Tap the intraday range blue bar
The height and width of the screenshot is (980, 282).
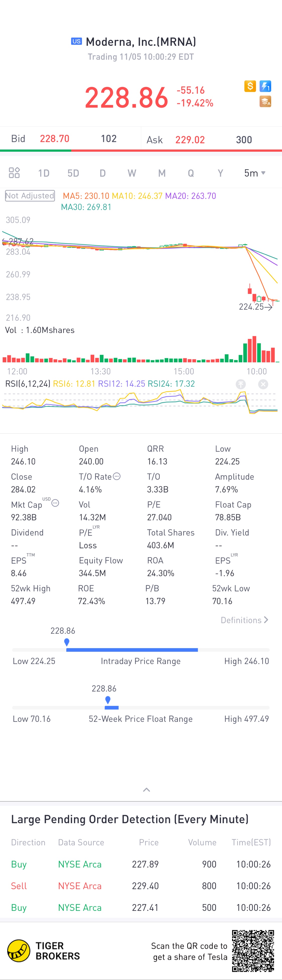coord(132,650)
